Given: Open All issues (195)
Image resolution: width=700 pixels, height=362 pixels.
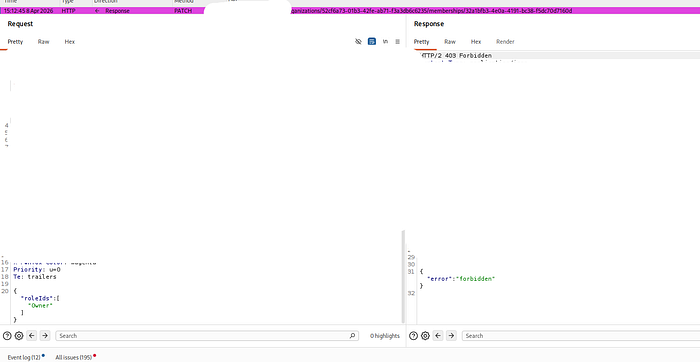Looking at the screenshot, I should [75, 357].
